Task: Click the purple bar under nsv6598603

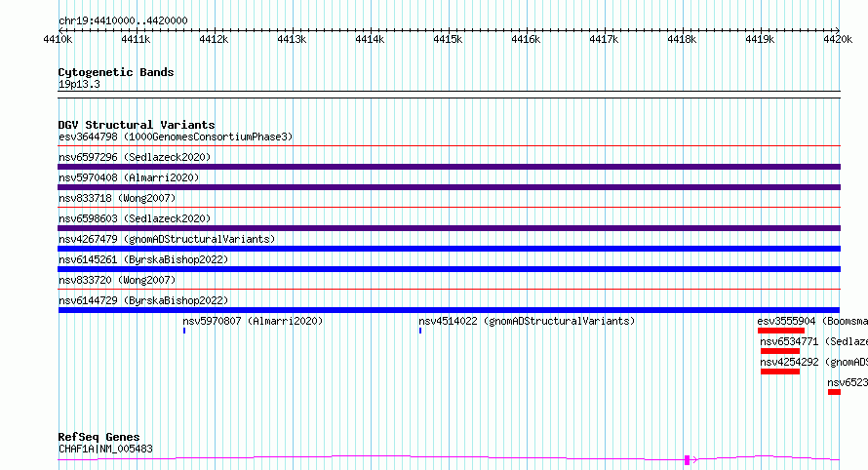Action: 449,228
